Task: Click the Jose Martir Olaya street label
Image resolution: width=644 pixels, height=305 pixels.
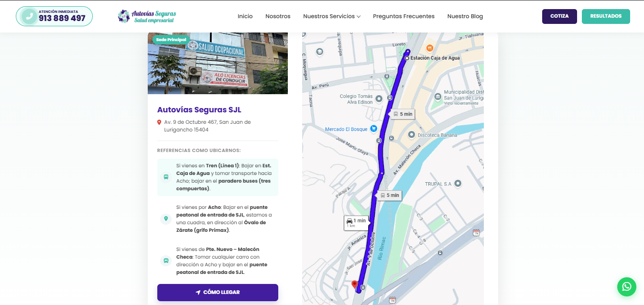Action: tap(352, 146)
